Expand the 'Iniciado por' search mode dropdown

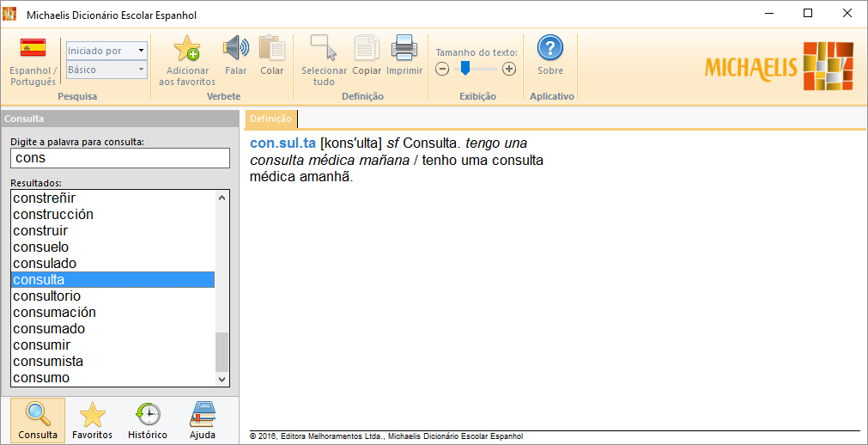click(x=141, y=51)
